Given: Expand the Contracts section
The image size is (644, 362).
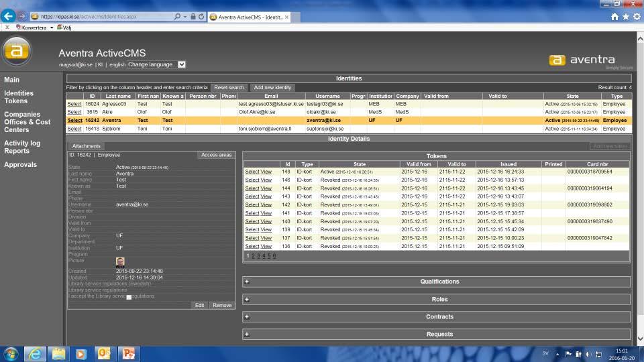Looking at the screenshot, I should [247, 317].
